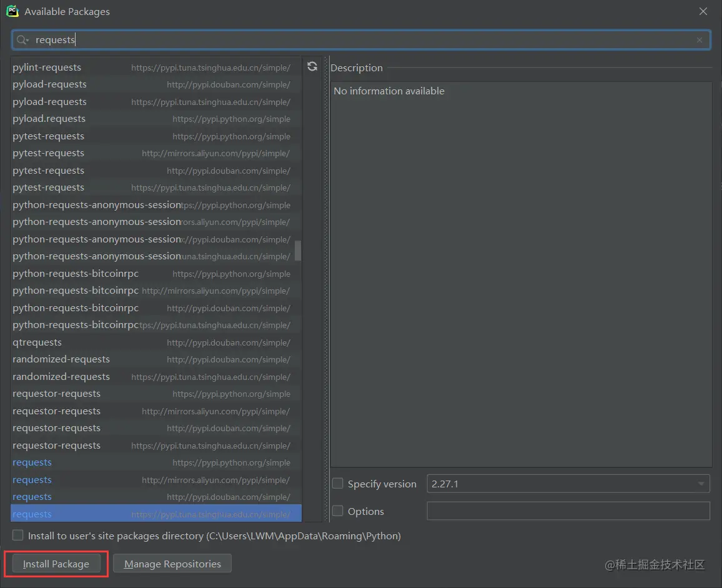Select python-requests-anonymous-session from aliyun mirror

tap(156, 222)
